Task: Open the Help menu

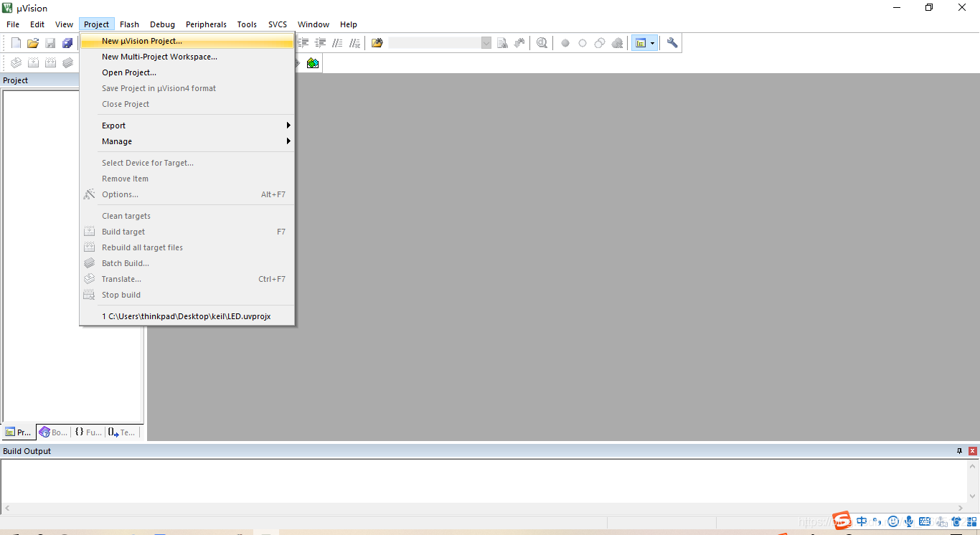Action: coord(349,24)
